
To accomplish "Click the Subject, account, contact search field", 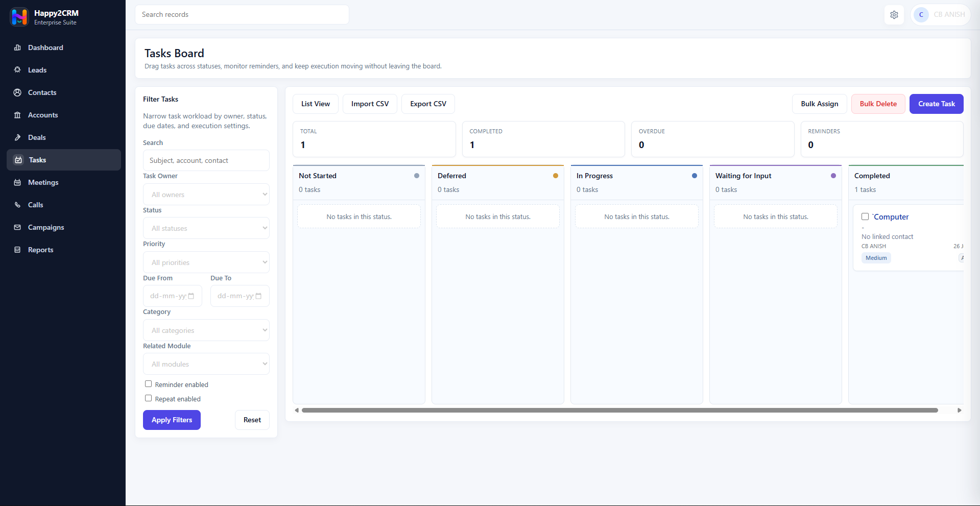I will click(206, 160).
